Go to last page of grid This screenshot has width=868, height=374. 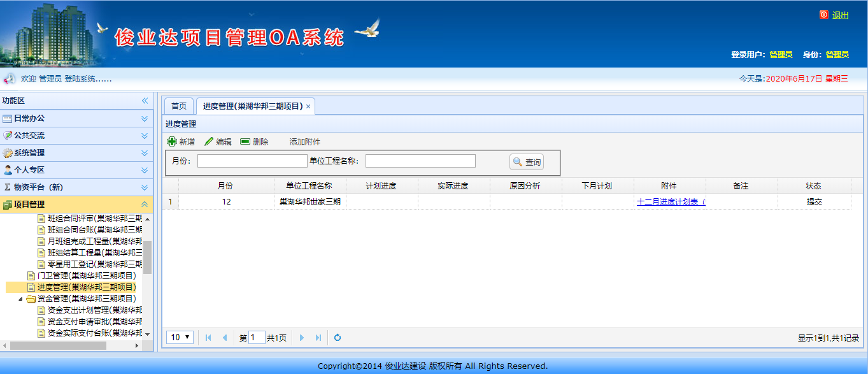click(x=318, y=338)
